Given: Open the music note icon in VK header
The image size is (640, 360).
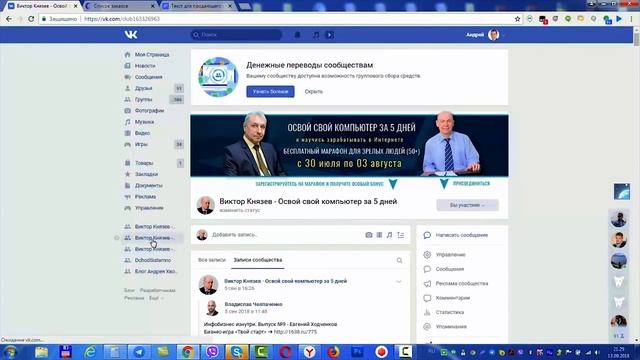Looking at the screenshot, I should pos(316,35).
